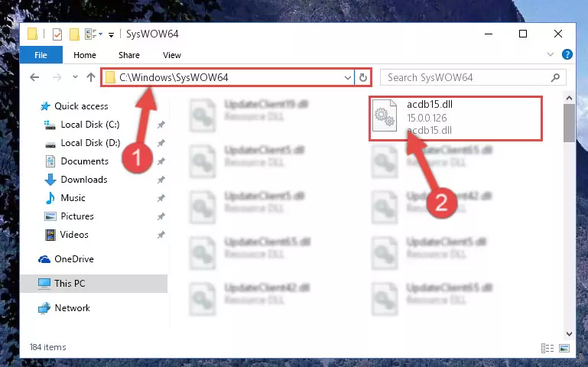Image resolution: width=588 pixels, height=367 pixels.
Task: Close the SysWOW64 window
Action: tap(558, 34)
